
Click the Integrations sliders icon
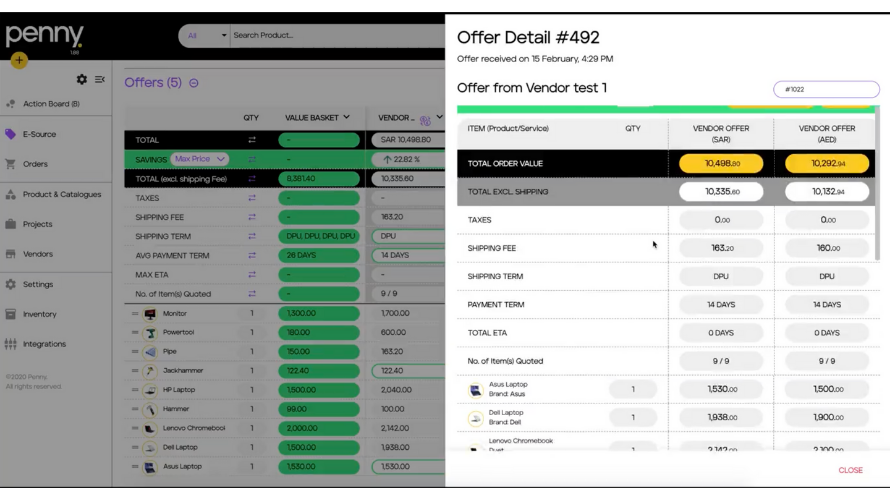(11, 344)
